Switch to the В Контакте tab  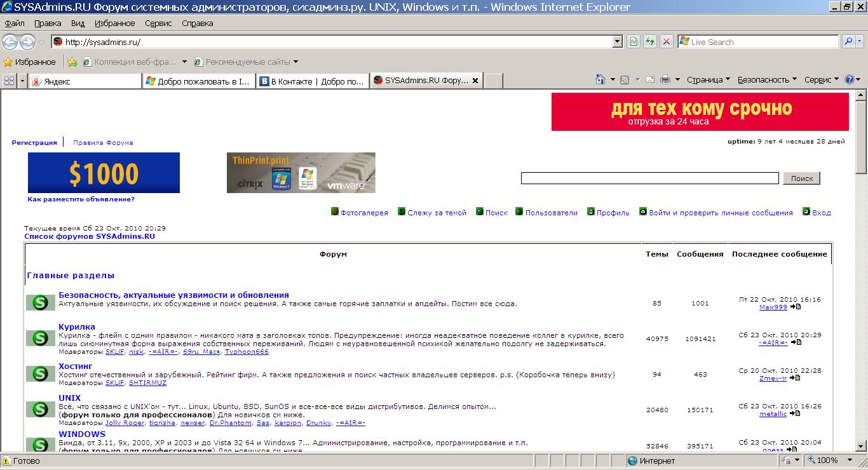click(x=312, y=81)
